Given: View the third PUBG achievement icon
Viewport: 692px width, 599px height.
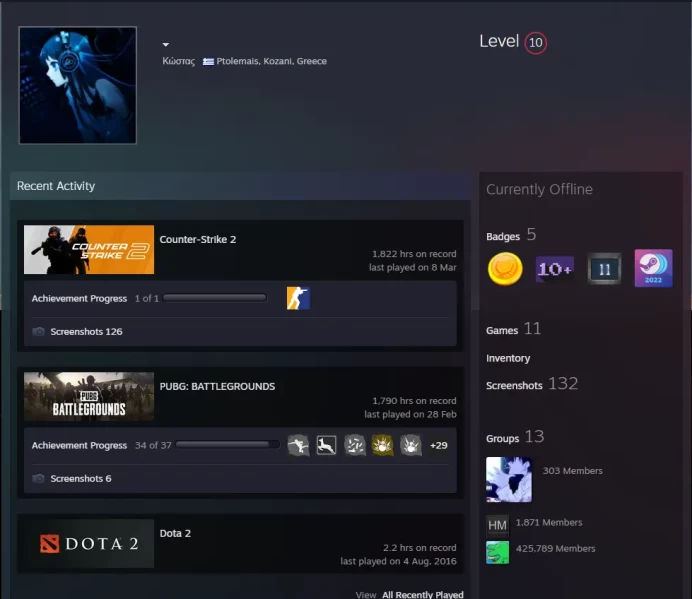Looking at the screenshot, I should (x=355, y=445).
